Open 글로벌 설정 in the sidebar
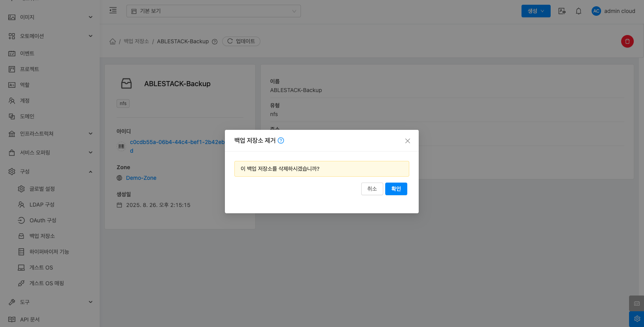 point(42,189)
